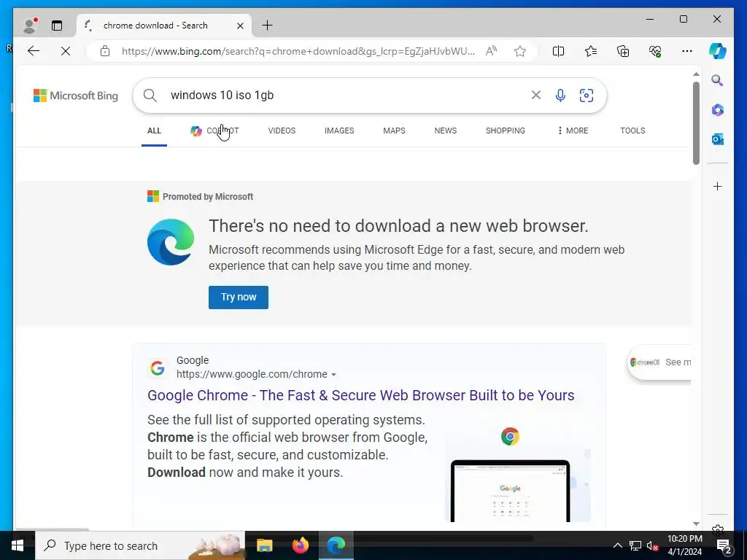747x560 pixels.
Task: Expand the google.com/chrome URL dropdown arrow
Action: coord(333,375)
